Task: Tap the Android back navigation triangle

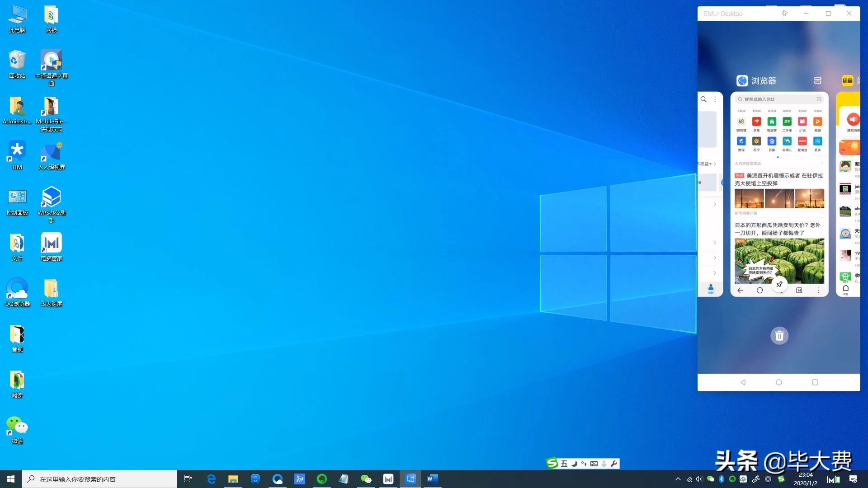Action: point(743,382)
